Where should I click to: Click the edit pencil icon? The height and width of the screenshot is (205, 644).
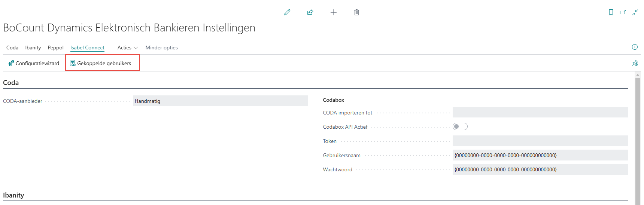pos(287,12)
